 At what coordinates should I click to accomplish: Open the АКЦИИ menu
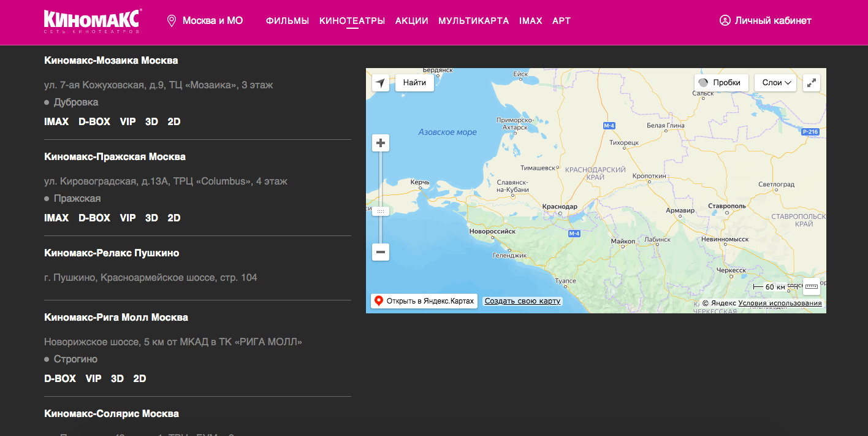click(412, 21)
